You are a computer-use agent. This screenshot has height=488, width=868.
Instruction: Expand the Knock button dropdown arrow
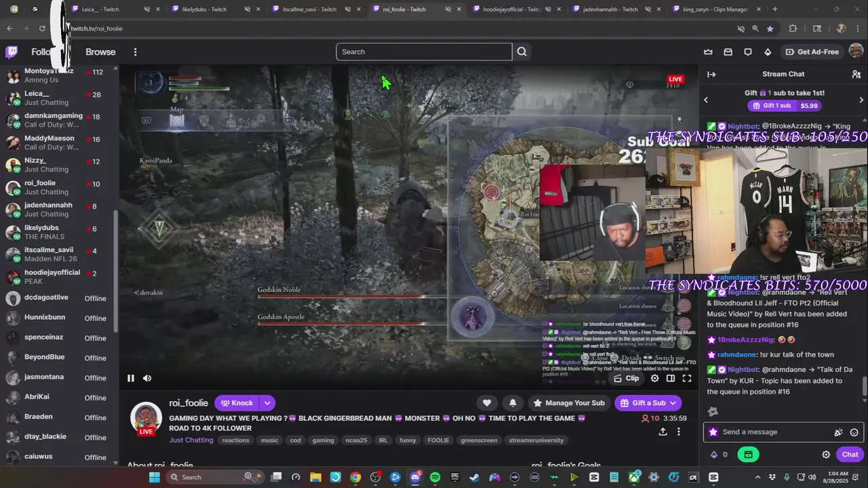(x=267, y=403)
